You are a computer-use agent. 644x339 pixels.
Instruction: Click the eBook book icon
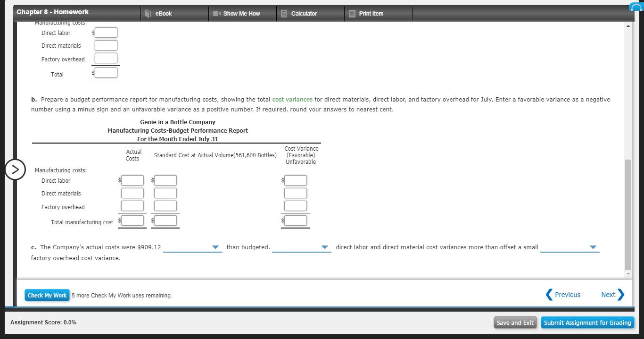(x=148, y=14)
